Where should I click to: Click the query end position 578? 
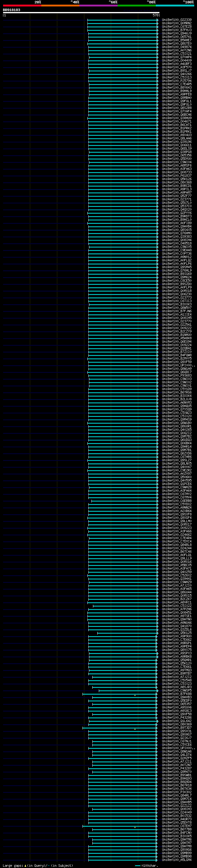(155, 15)
